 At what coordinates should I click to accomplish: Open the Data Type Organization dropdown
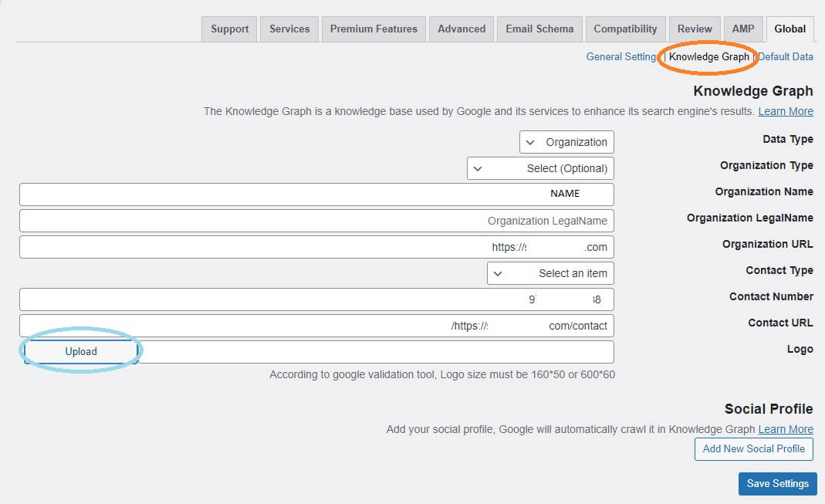tap(566, 142)
